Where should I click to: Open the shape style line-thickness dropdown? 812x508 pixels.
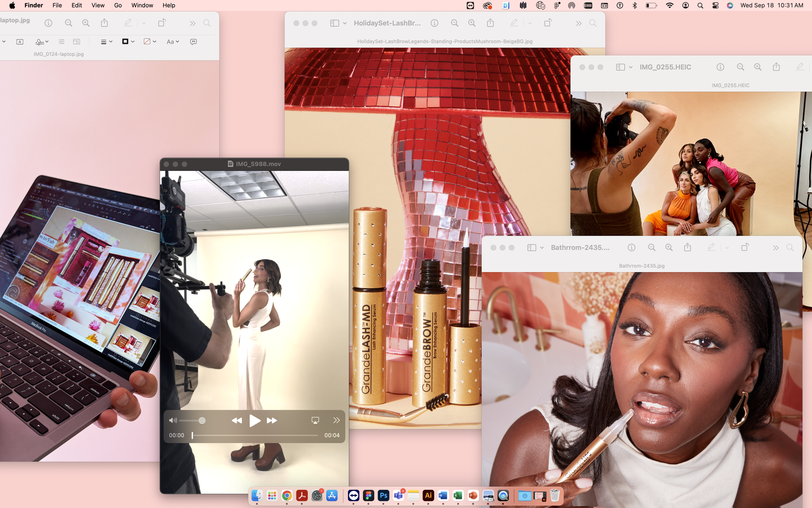(107, 42)
